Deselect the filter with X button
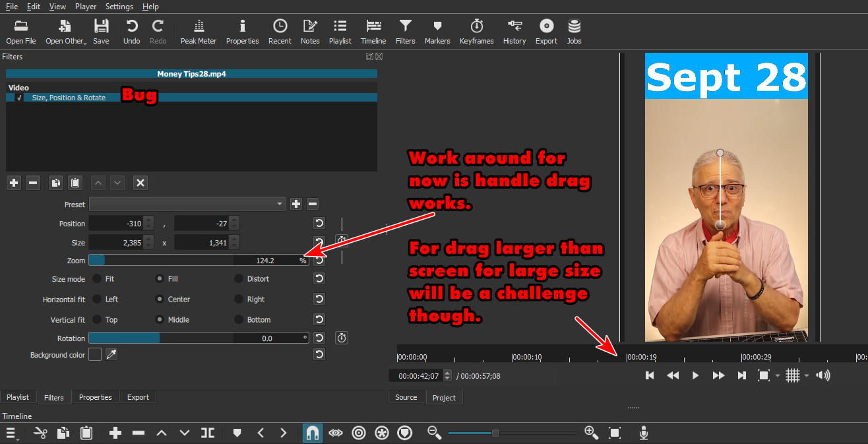868x444 pixels. coord(140,183)
